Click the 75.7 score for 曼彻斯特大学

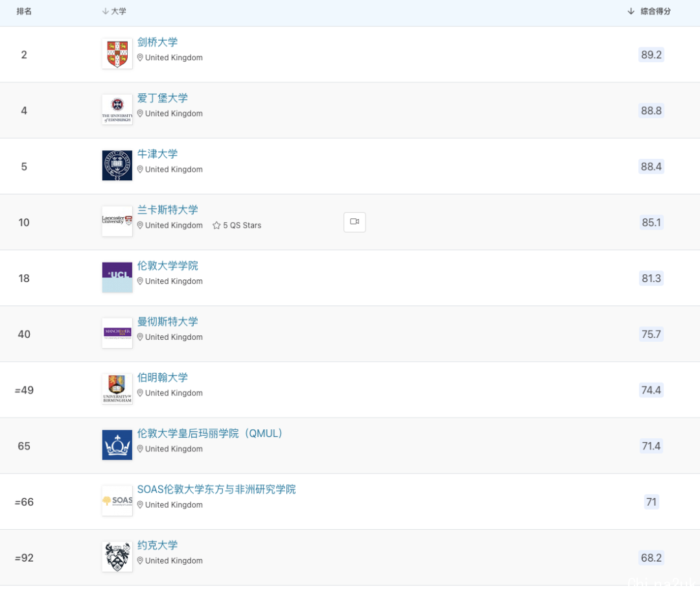pos(651,334)
